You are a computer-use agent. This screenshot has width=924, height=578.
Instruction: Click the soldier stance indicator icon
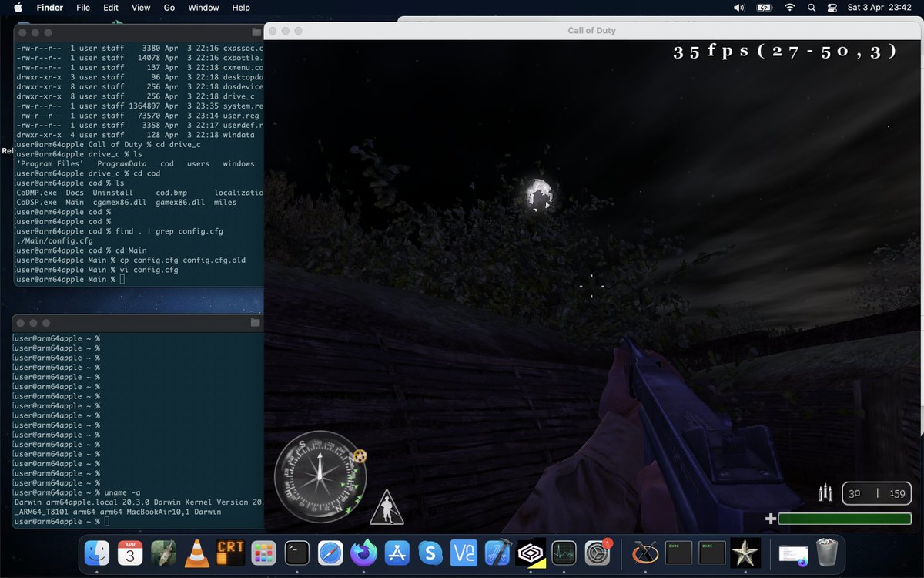387,507
